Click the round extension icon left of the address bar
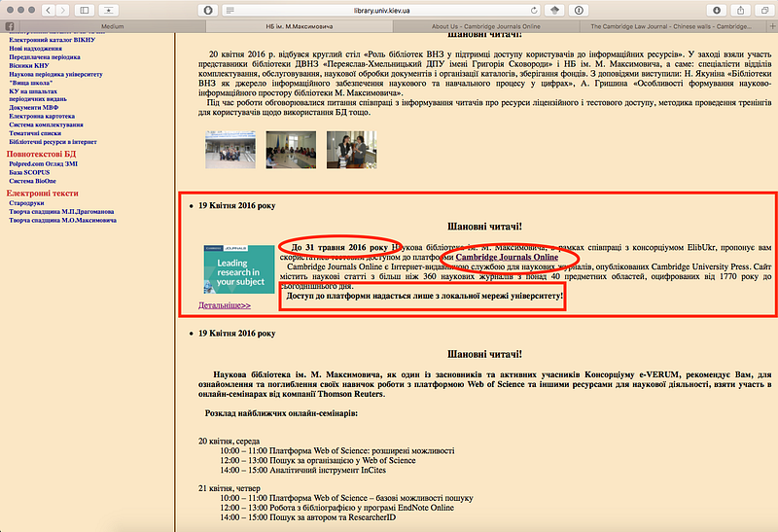The width and height of the screenshot is (778, 532). point(208,10)
